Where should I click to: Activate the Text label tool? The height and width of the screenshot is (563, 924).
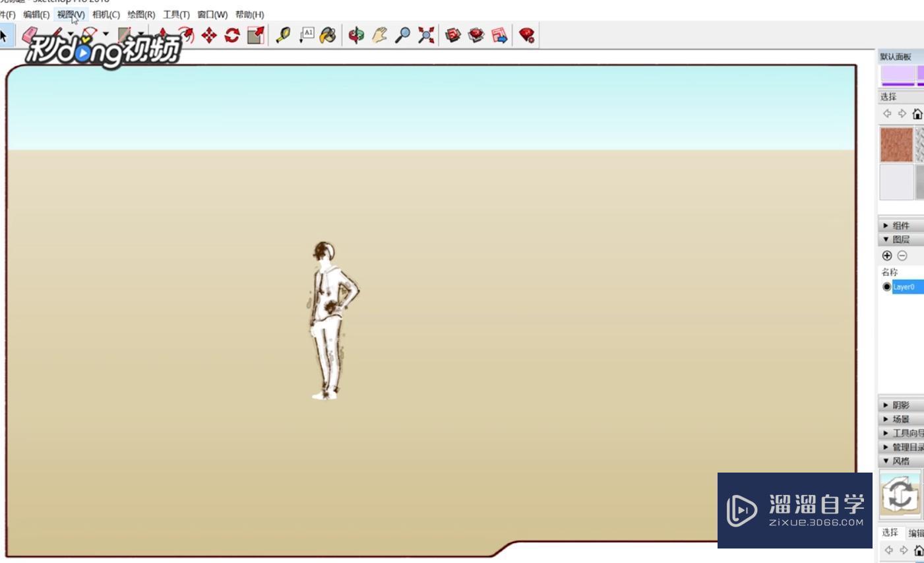pos(307,35)
